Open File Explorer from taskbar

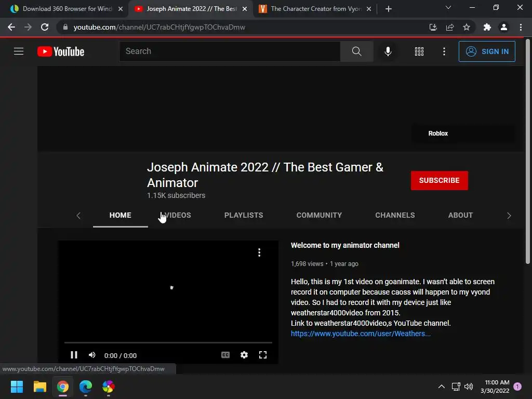click(39, 387)
